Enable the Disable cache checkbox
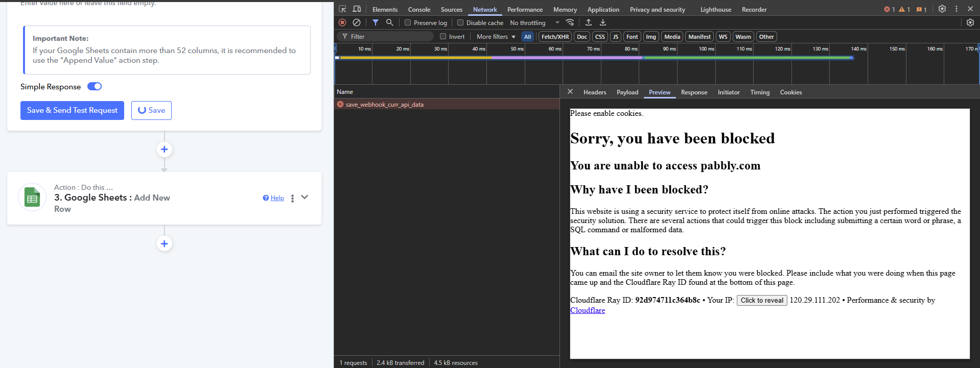980x368 pixels. pos(460,22)
